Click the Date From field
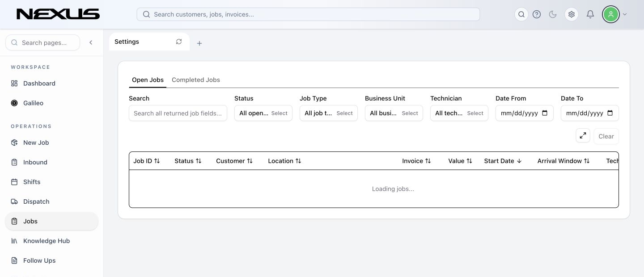Screen dimensions: 644x277 point(525,113)
